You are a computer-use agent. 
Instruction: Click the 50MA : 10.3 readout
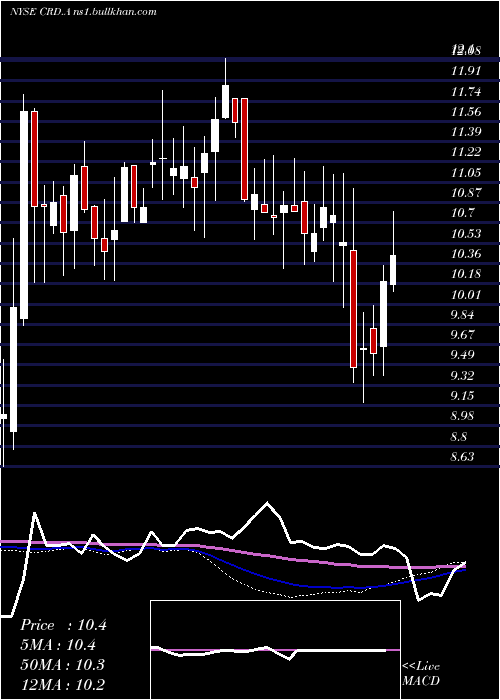(x=62, y=665)
